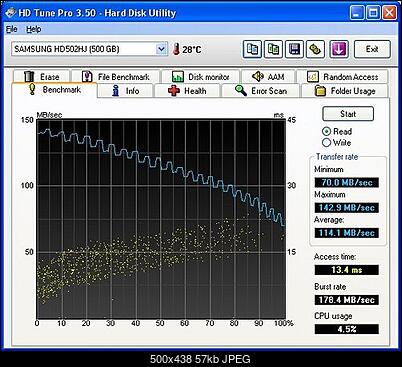Image resolution: width=402 pixels, height=367 pixels.
Task: Open the File Benchmark tab
Action: [x=116, y=77]
